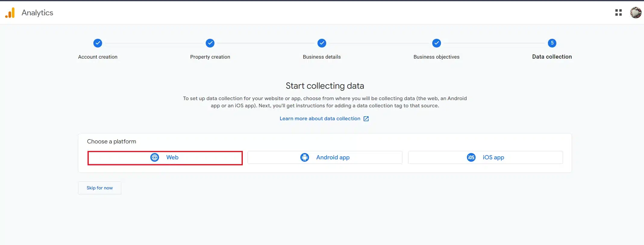Select the Account creation step label
The height and width of the screenshot is (245, 644).
98,57
